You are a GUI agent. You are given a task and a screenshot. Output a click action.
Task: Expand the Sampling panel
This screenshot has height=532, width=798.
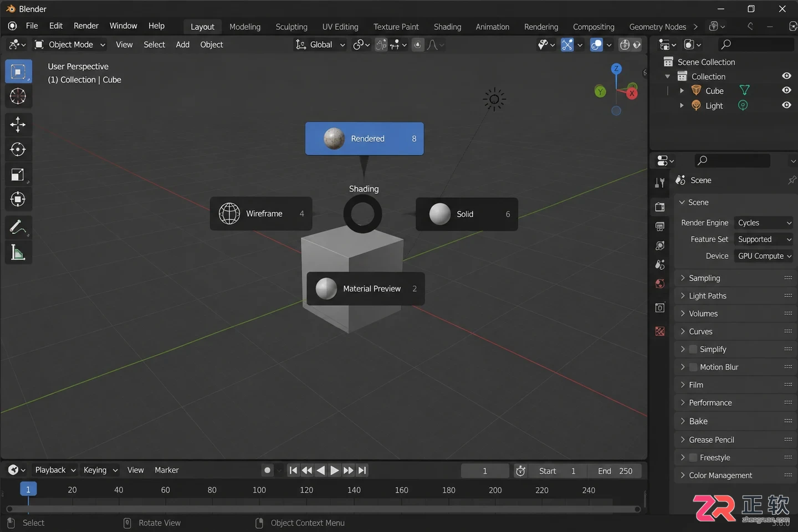(736, 278)
